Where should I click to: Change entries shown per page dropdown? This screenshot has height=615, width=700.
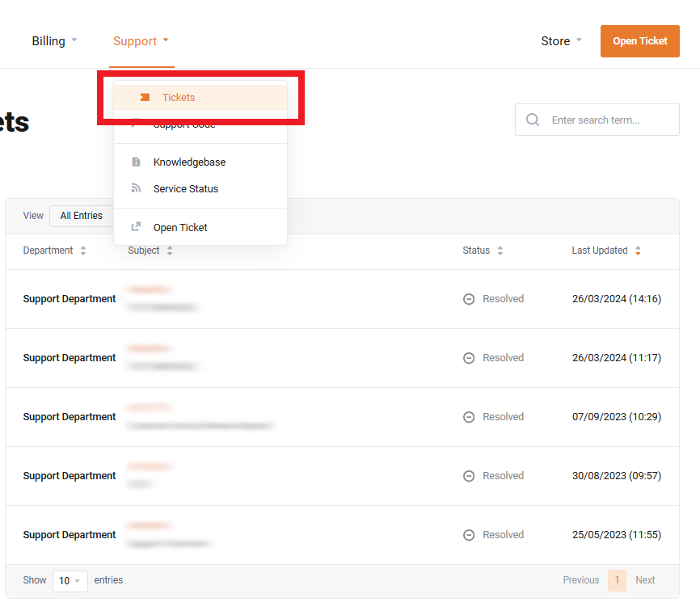pos(70,581)
